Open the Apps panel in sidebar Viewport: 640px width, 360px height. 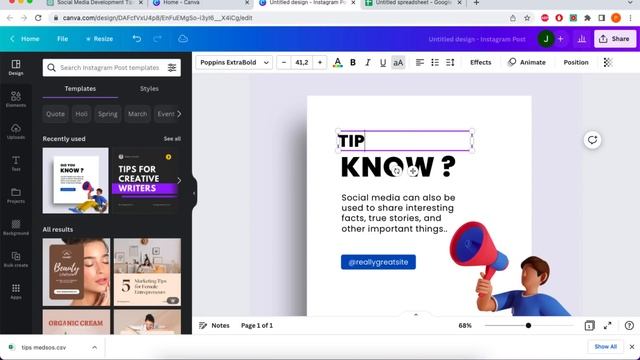(x=16, y=291)
